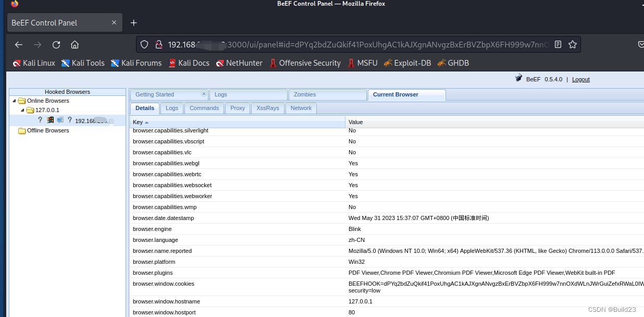Select the browser.name.reported key

pos(162,251)
